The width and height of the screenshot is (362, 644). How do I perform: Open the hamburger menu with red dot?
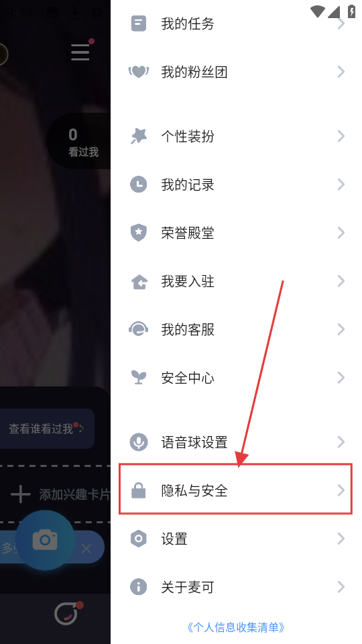[80, 52]
